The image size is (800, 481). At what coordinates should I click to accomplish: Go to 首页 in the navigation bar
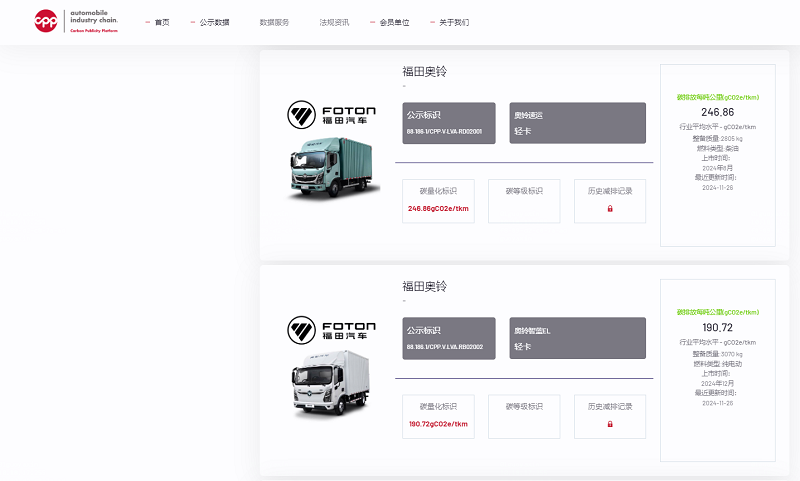(162, 22)
